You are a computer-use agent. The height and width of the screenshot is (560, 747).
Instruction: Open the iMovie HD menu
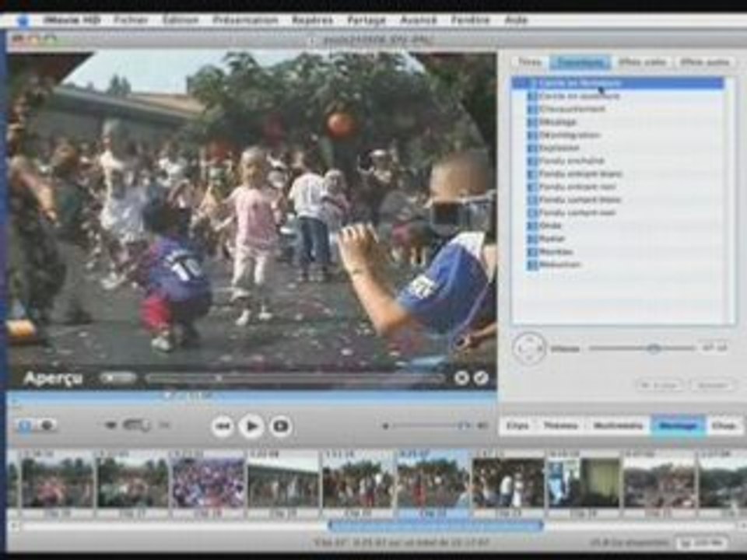pos(72,20)
